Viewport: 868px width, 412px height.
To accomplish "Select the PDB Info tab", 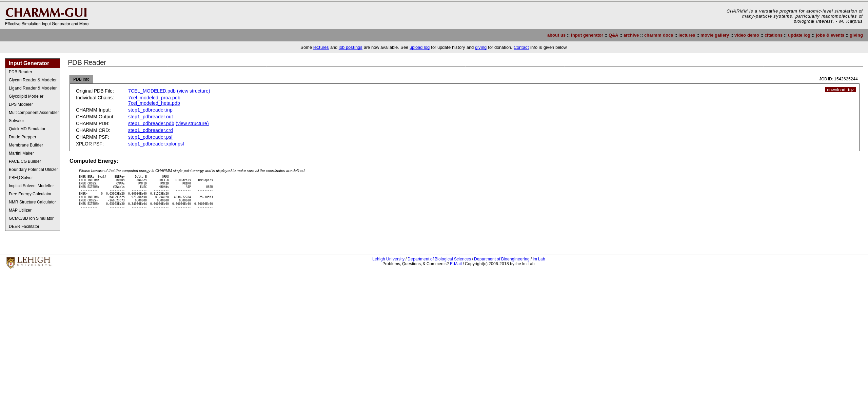I will 81,79.
